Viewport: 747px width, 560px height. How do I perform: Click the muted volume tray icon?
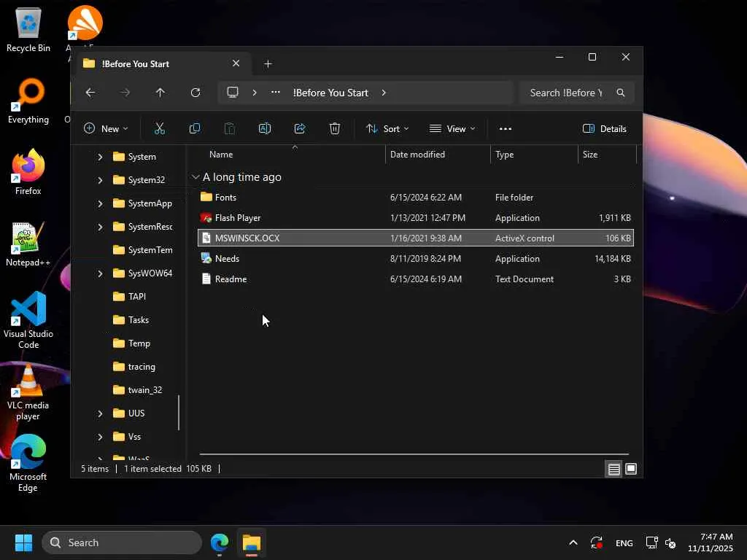(670, 542)
